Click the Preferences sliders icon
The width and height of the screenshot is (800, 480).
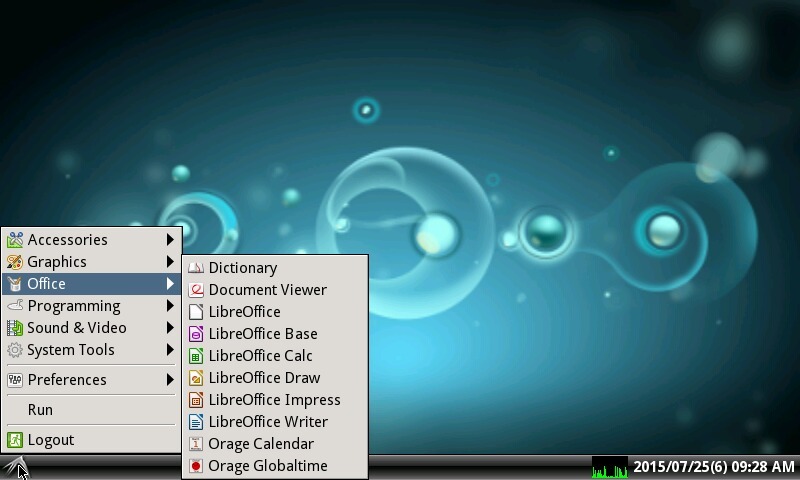15,380
